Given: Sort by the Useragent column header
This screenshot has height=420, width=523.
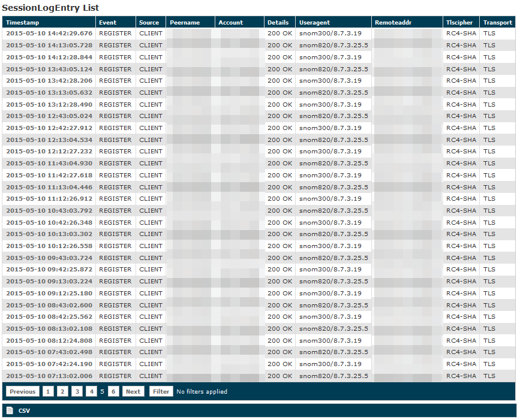Looking at the screenshot, I should coord(314,23).
